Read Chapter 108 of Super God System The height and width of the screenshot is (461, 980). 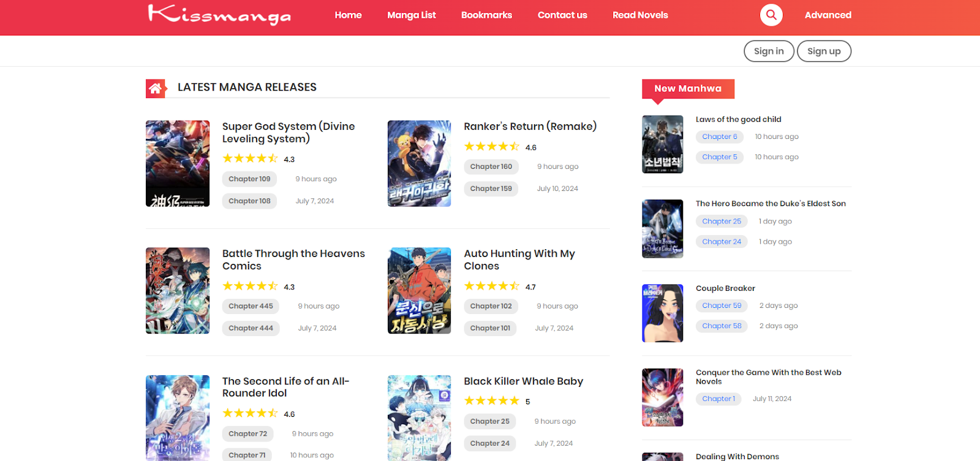pyautogui.click(x=249, y=201)
